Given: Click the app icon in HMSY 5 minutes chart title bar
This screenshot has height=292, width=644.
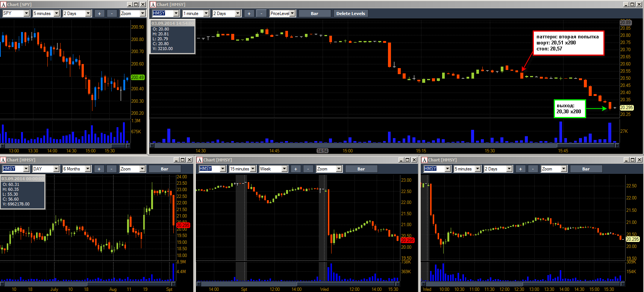Looking at the screenshot, I should click(x=424, y=160).
